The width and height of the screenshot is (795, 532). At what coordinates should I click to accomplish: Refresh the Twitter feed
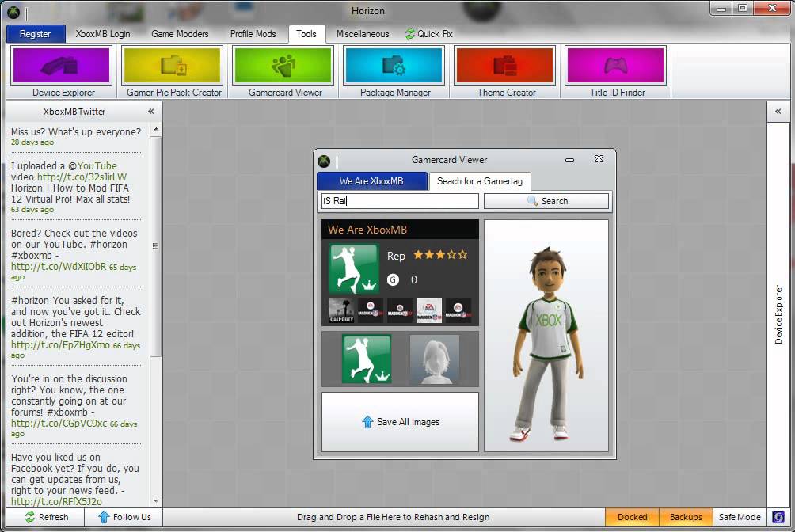(x=45, y=517)
